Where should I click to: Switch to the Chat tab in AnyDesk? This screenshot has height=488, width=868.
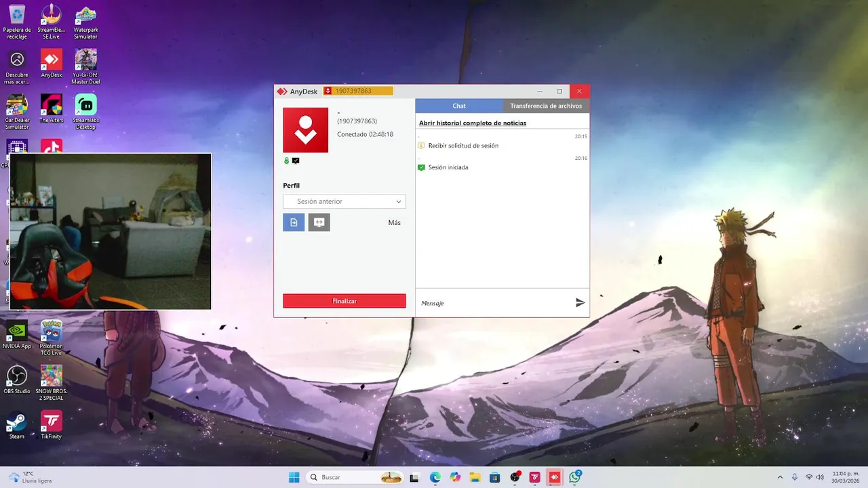click(x=459, y=106)
